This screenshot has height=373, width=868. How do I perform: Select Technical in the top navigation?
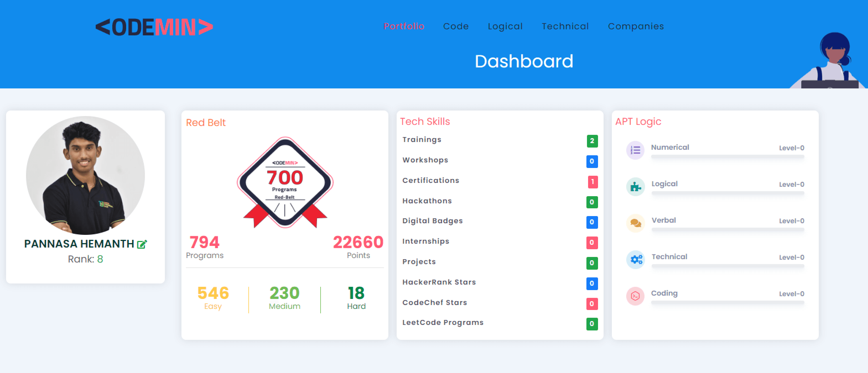click(x=565, y=26)
